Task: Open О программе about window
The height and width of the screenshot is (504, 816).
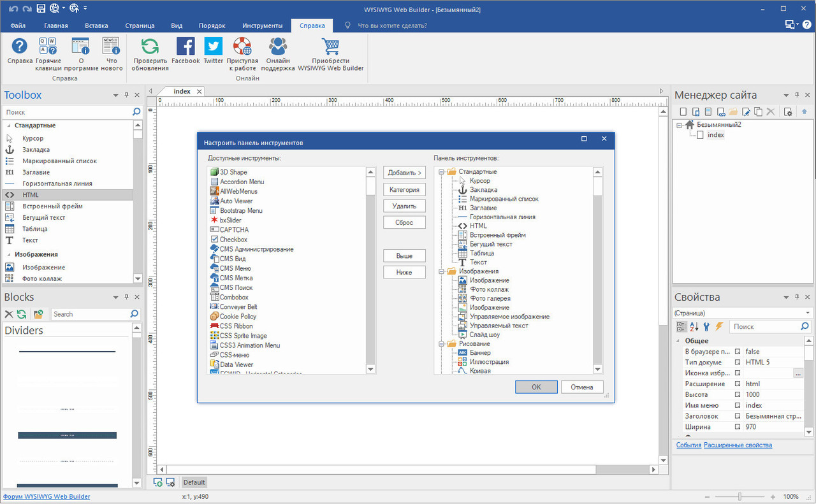Action: click(x=80, y=47)
